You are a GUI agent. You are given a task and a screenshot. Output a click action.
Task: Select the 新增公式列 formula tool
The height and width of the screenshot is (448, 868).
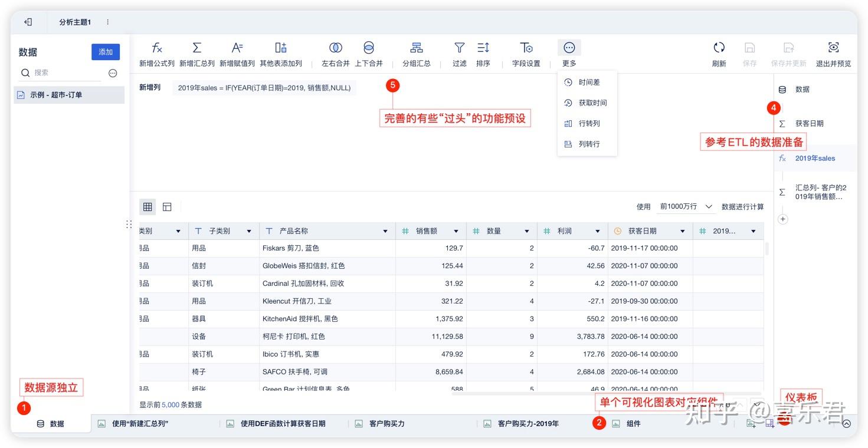point(157,53)
